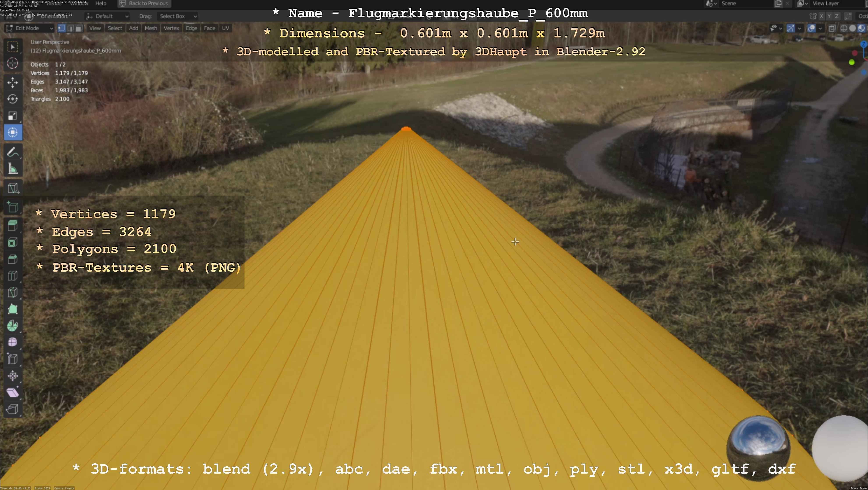Open the Edit Mode dropdown

coord(30,28)
